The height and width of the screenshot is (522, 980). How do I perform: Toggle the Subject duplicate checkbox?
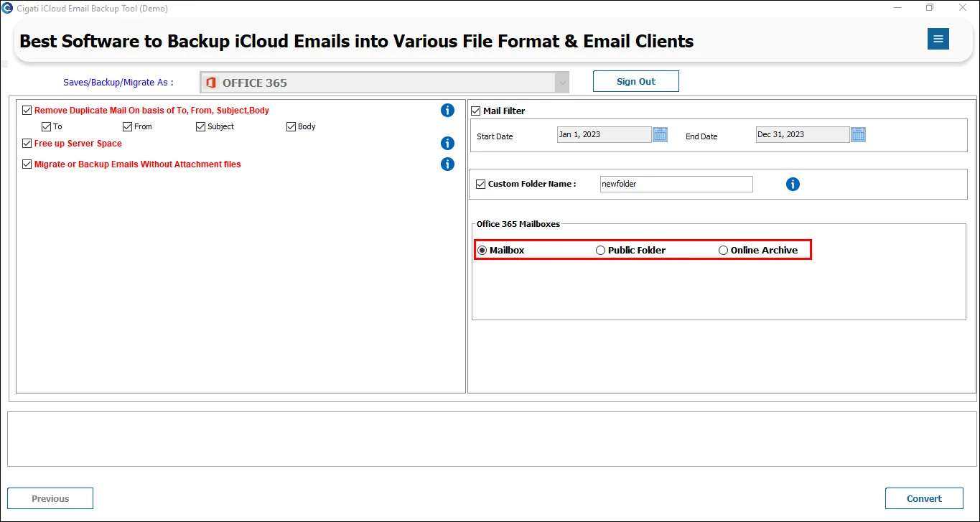coord(200,126)
